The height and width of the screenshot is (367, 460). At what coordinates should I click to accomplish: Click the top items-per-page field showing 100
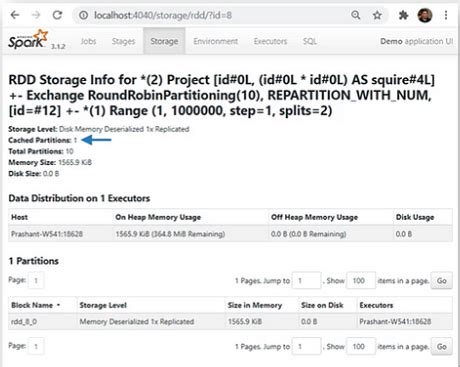point(361,281)
